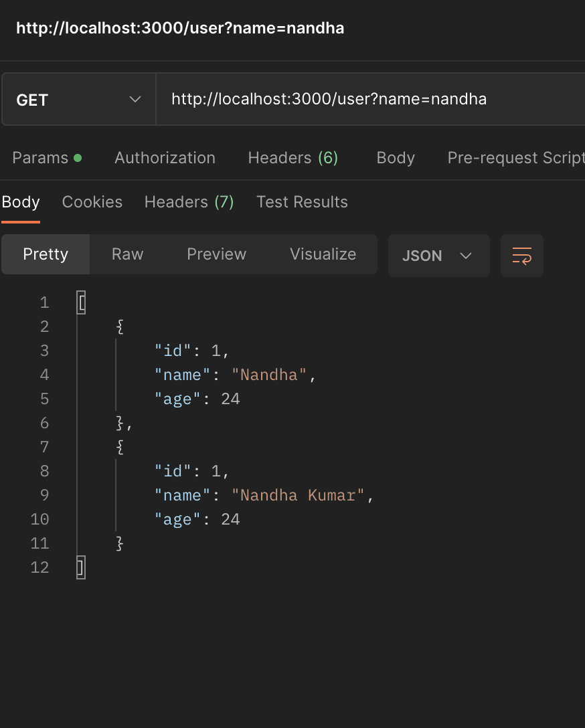Image resolution: width=585 pixels, height=728 pixels.
Task: Open the GET method dropdown
Action: (78, 99)
